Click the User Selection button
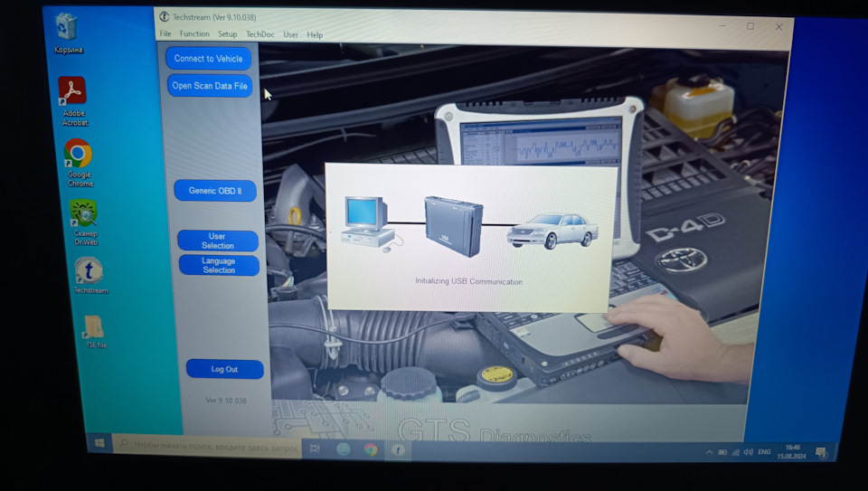Image resolution: width=868 pixels, height=491 pixels. [218, 241]
